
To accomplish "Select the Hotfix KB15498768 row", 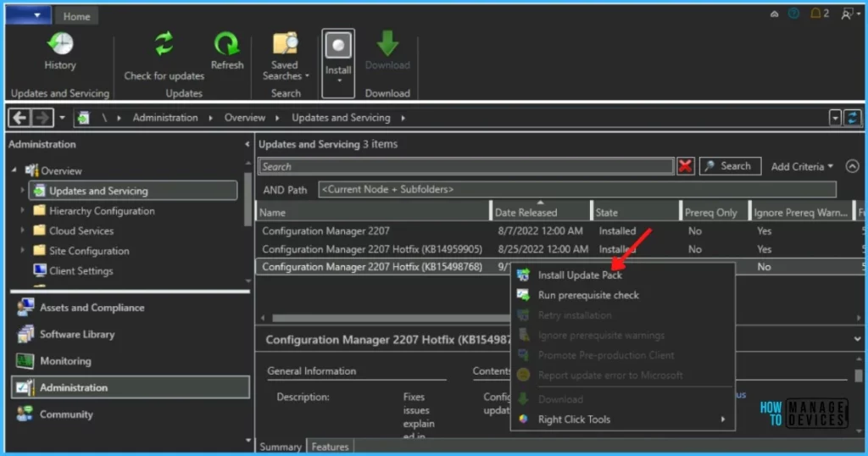I will 559,267.
